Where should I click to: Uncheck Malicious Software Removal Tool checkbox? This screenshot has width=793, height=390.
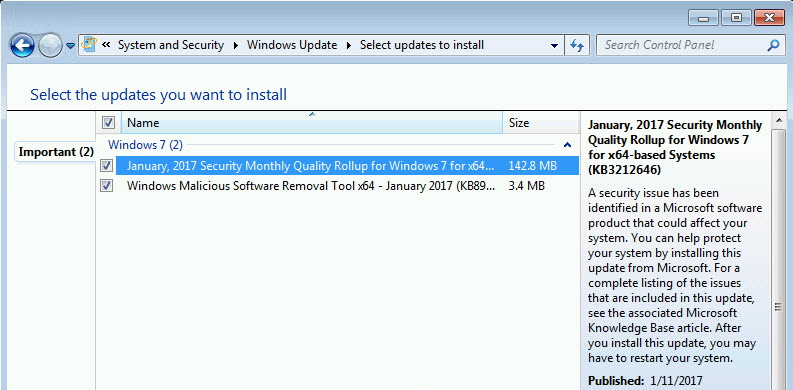[106, 186]
